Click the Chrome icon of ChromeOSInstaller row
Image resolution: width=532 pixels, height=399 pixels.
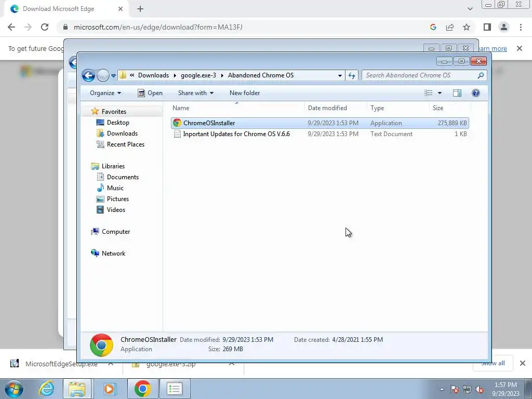click(x=177, y=123)
